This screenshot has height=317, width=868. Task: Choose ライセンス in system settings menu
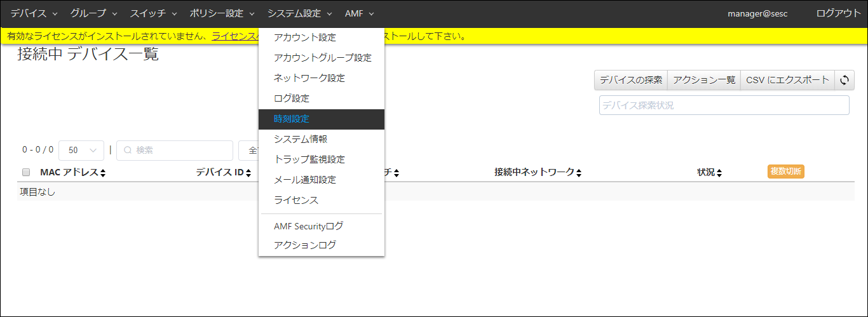(296, 200)
